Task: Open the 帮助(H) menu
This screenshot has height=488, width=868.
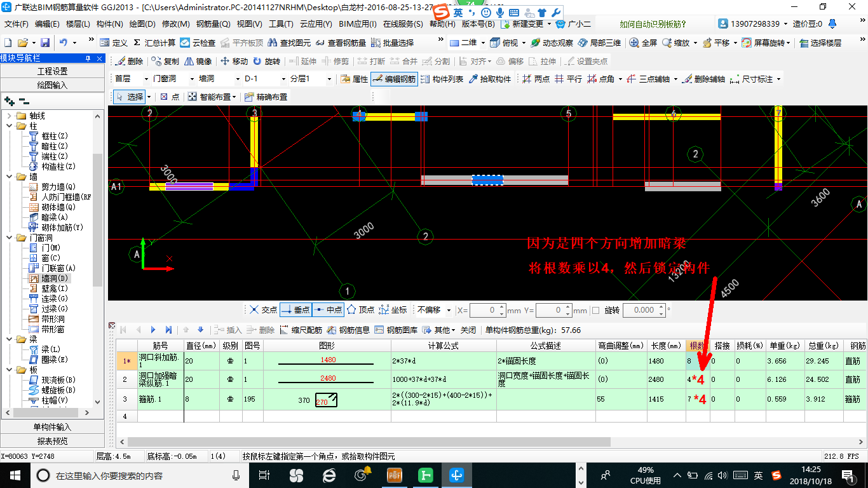Action: [x=442, y=24]
